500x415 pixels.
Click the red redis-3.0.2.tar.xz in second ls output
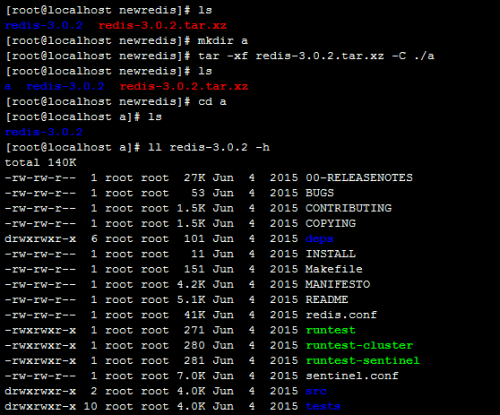(x=184, y=87)
